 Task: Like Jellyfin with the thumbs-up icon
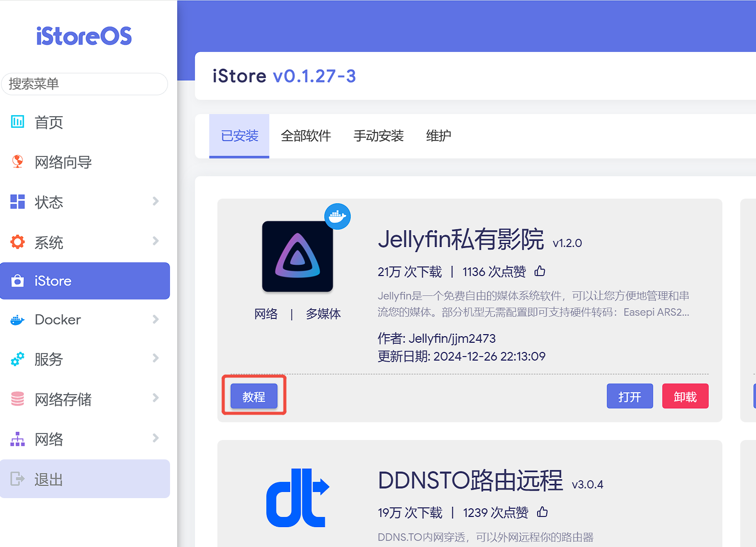[540, 271]
